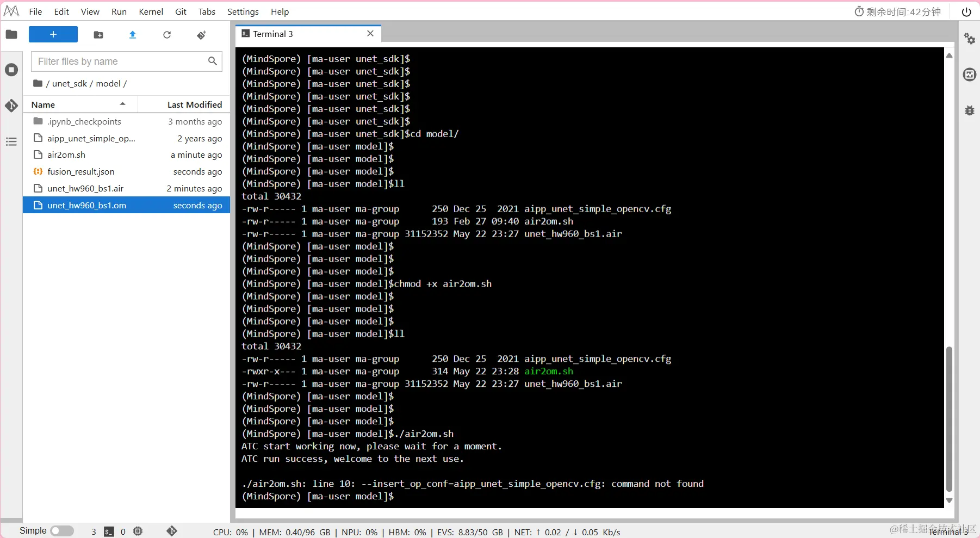Image resolution: width=980 pixels, height=538 pixels.
Task: Select fusion_result.json file
Action: 126,172
